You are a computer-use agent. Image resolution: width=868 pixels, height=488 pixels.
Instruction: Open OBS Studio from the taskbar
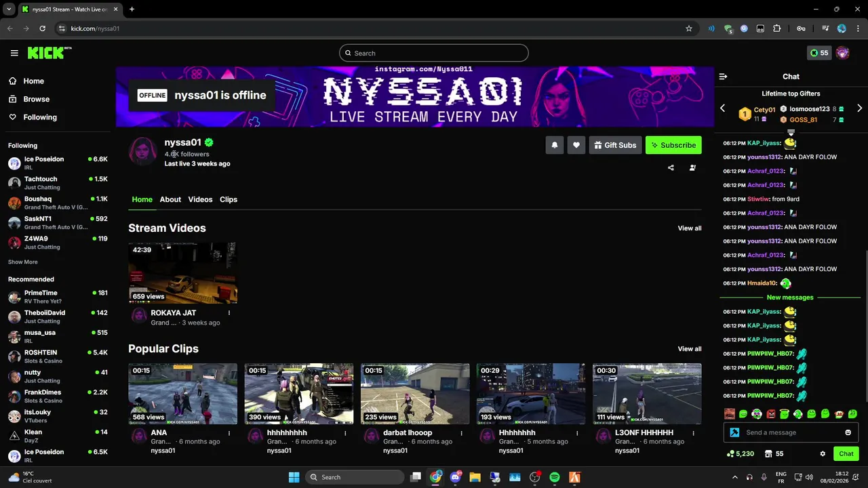(x=534, y=477)
